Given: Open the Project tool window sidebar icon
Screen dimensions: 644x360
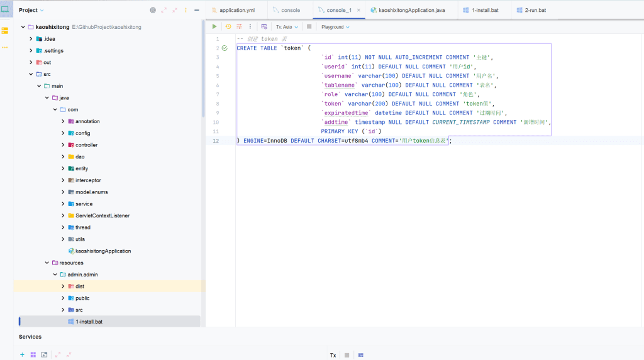Looking at the screenshot, I should click(5, 9).
